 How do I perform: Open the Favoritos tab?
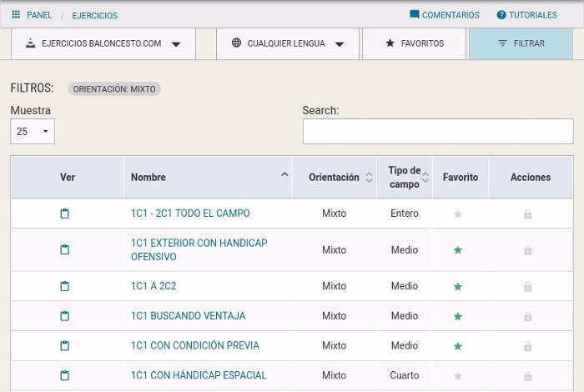point(414,43)
